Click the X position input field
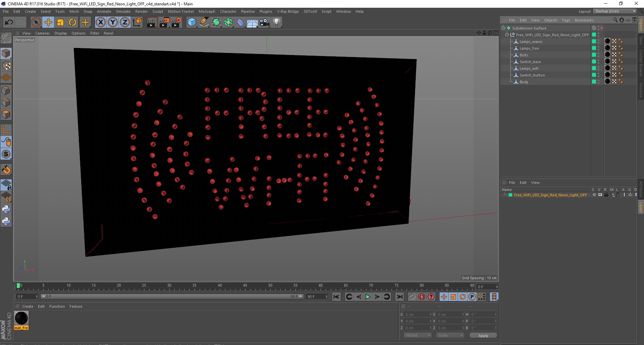644x345 pixels. point(418,314)
